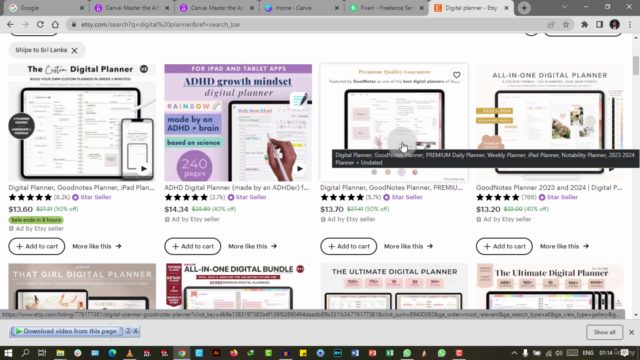Open Digital Planner, GoodNotes Planner, PREMIU... title
Image resolution: width=640 pixels, height=360 pixels.
tap(391, 188)
